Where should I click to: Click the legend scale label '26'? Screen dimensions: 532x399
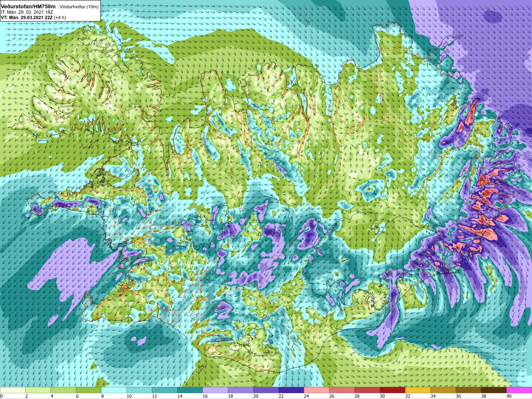coord(332,396)
